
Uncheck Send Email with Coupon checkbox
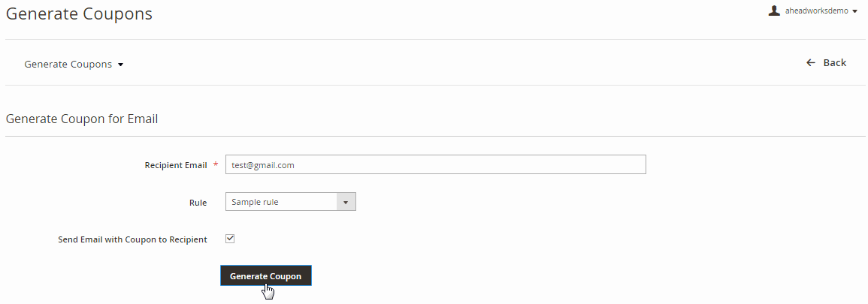coord(230,239)
